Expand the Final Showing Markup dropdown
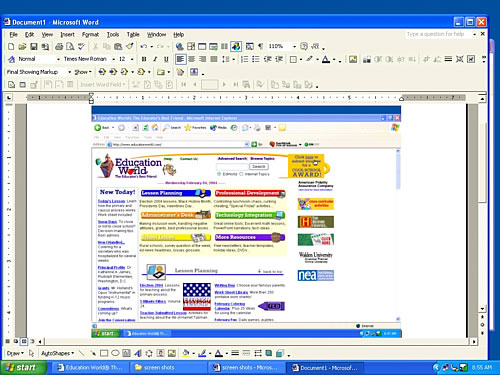500x375 pixels. (x=69, y=72)
